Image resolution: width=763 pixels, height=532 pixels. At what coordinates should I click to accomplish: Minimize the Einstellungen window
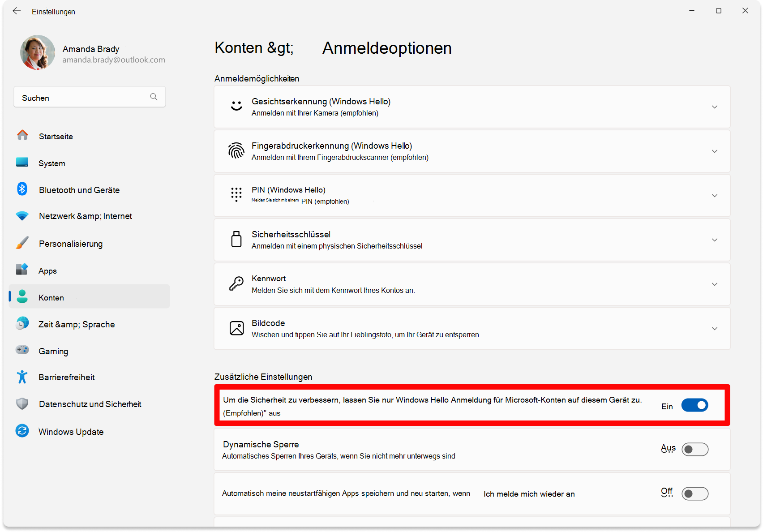coord(692,11)
